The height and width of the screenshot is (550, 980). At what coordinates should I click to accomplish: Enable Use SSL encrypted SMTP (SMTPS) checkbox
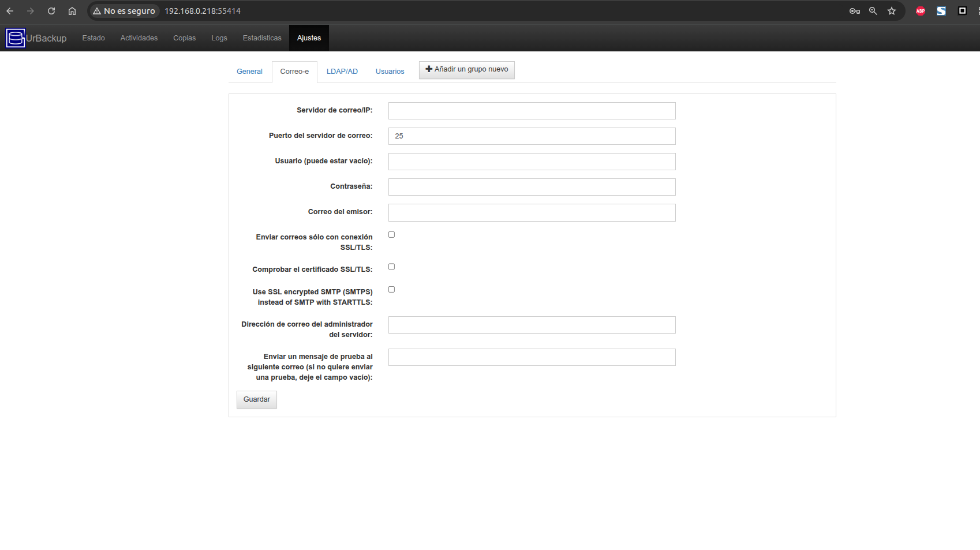pos(391,290)
